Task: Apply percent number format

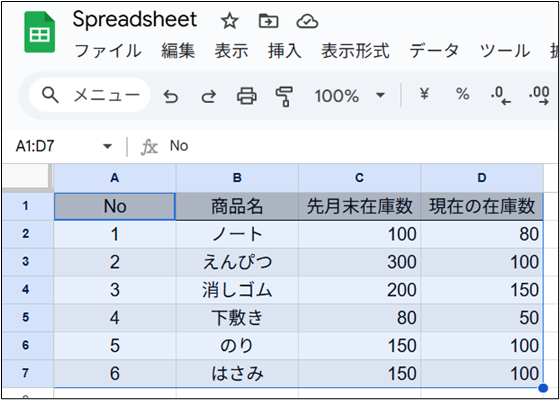Action: pos(462,94)
